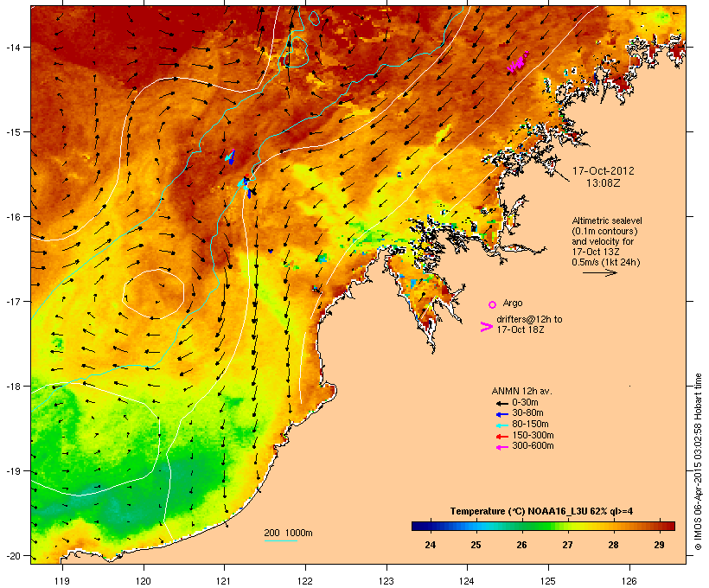
Task: Click the longitude axis label 123
Action: [386, 581]
